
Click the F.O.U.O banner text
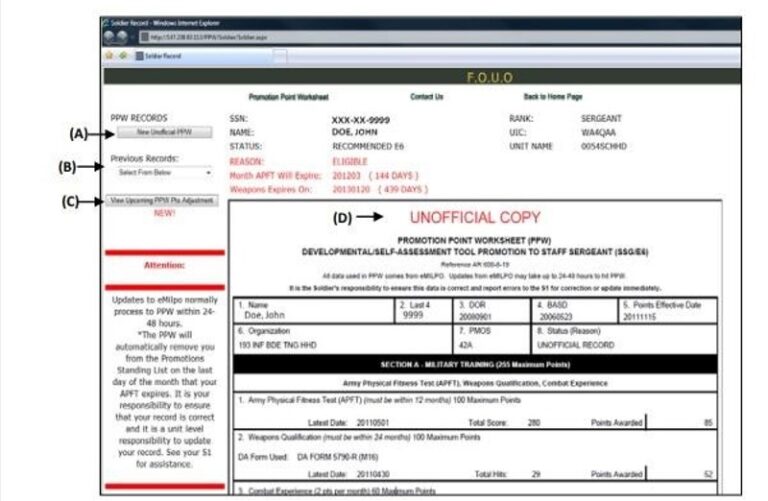(489, 77)
